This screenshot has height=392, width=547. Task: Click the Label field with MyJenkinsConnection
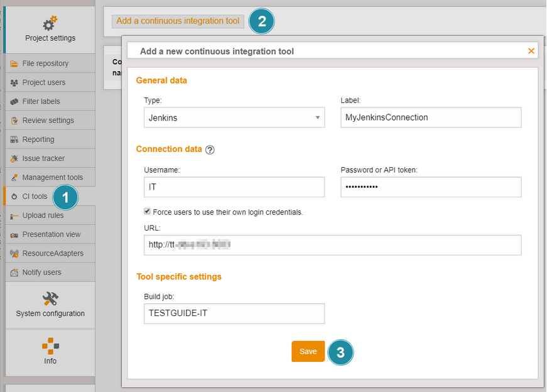tap(431, 117)
